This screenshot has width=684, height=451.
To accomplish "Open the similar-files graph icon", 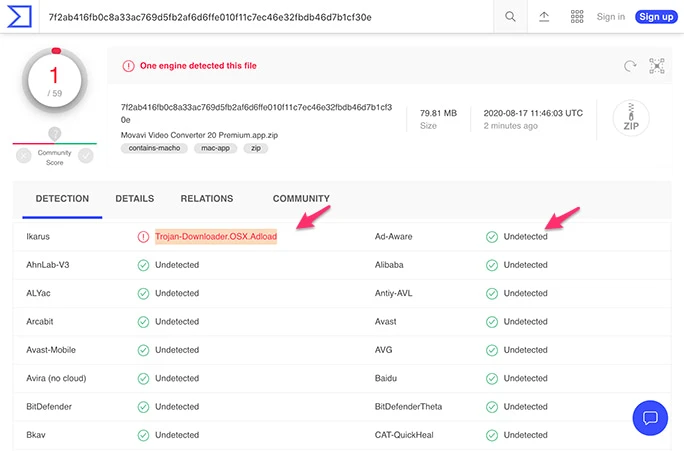I will pyautogui.click(x=657, y=66).
